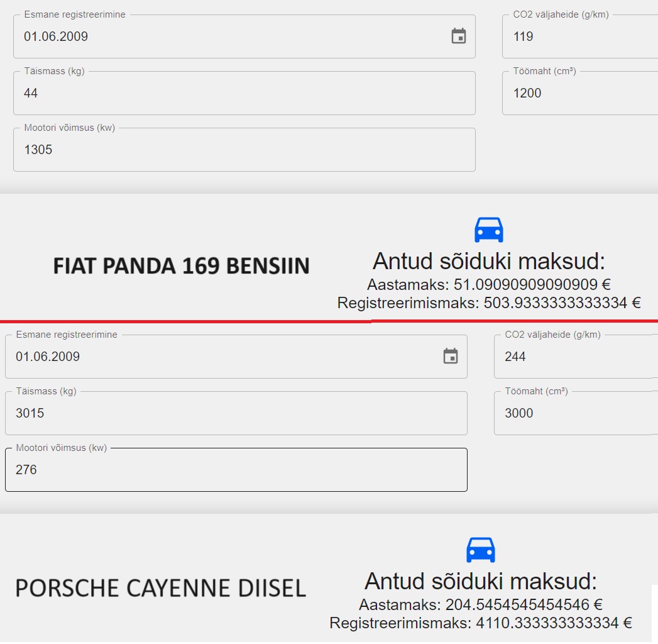
Task: Click the Aastamaks 51.09 € result line
Action: (x=488, y=284)
